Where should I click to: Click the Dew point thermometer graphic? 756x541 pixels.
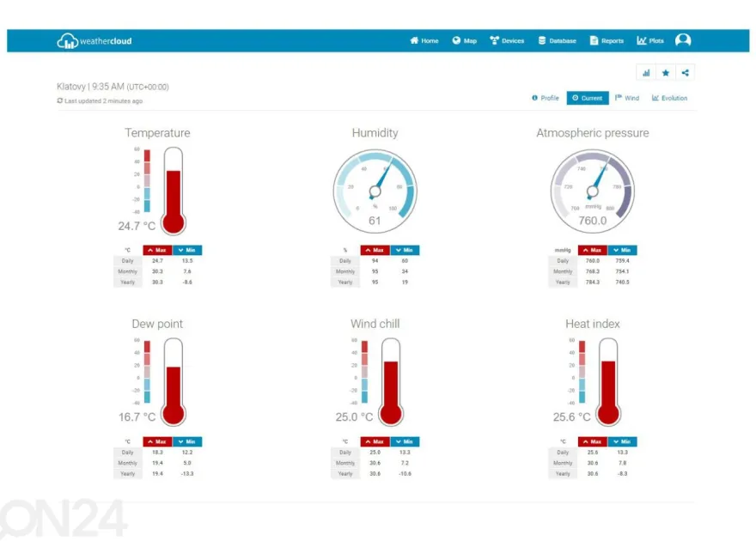pos(173,382)
